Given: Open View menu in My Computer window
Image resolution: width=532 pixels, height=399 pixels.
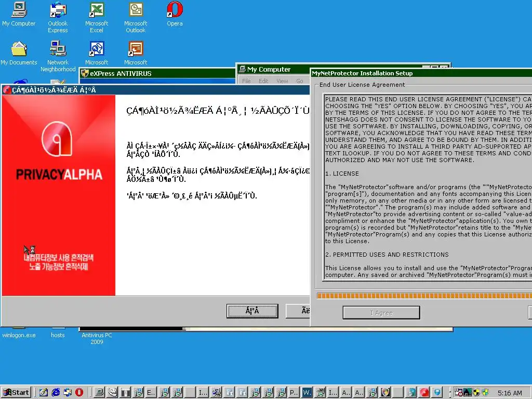Looking at the screenshot, I should (282, 81).
